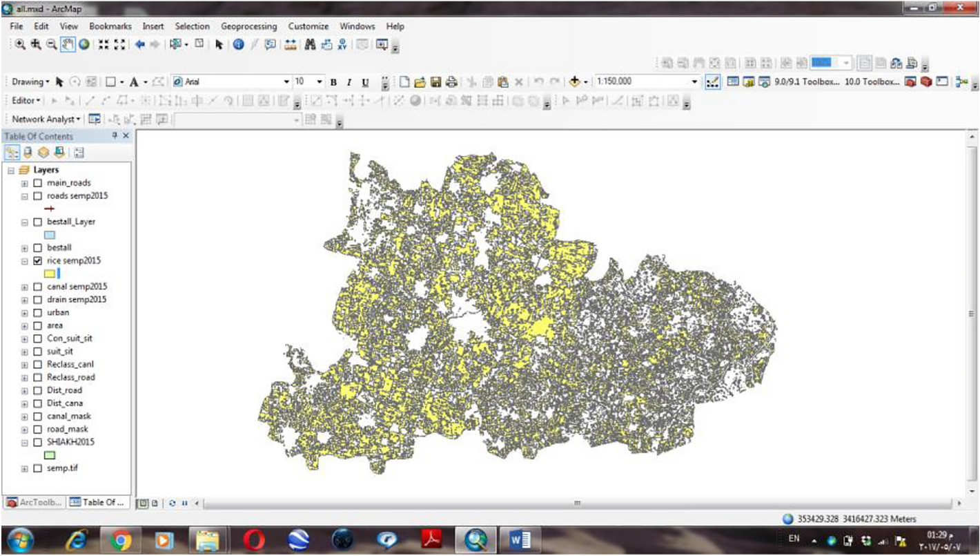Expand the canal semp2015 layer tree
This screenshot has height=556, width=980.
[x=25, y=287]
